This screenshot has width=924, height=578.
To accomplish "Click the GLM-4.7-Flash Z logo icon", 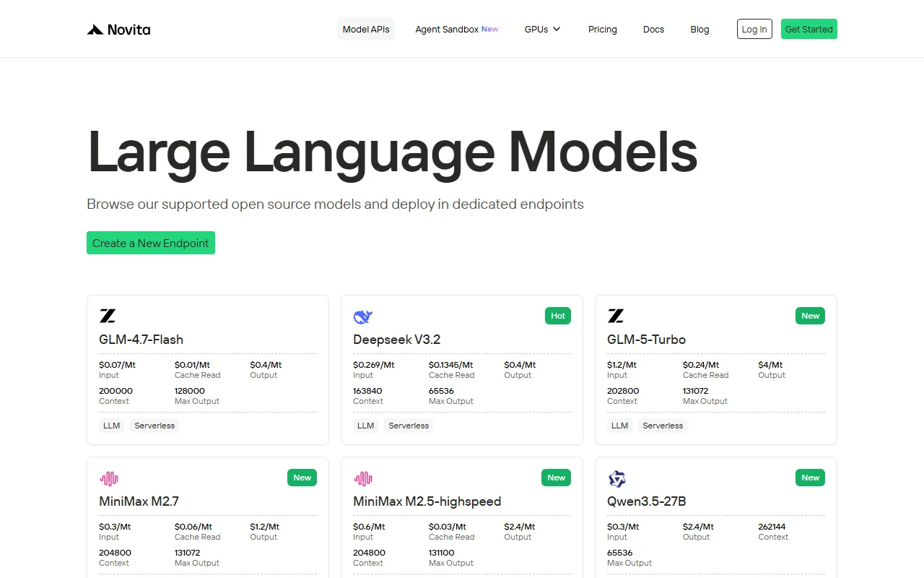I will coord(108,316).
